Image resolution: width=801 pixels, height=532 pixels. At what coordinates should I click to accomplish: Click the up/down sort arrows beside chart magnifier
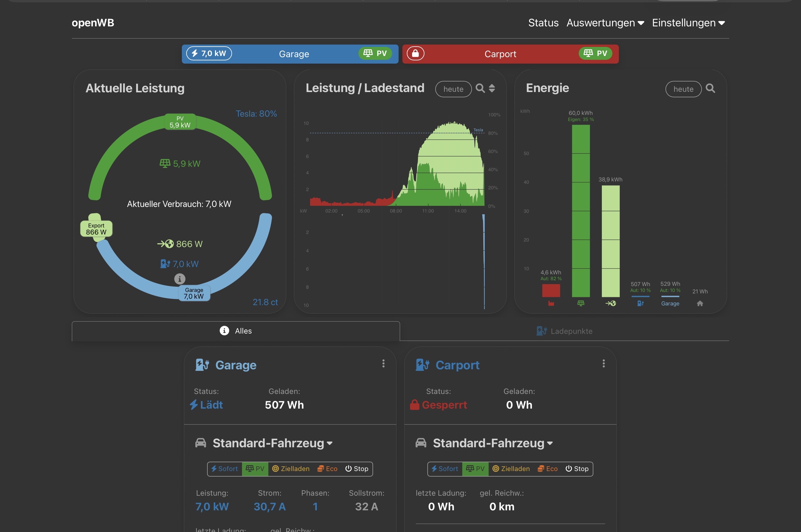pyautogui.click(x=492, y=88)
